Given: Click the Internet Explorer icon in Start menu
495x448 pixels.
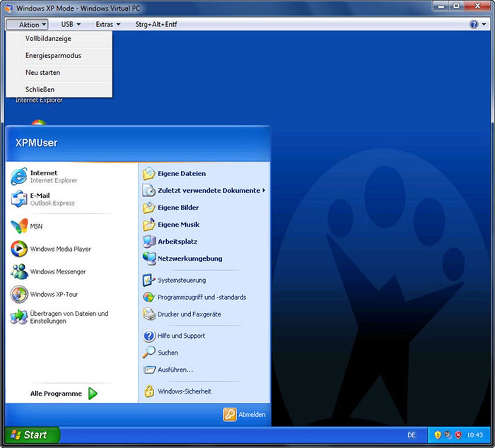Looking at the screenshot, I should 19,176.
